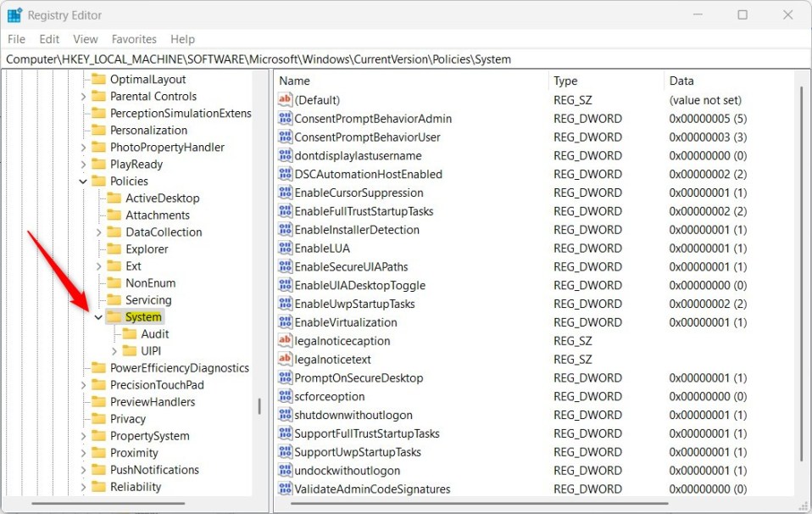Screen dimensions: 812x514
Task: Expand the Ext key
Action: [x=98, y=265]
